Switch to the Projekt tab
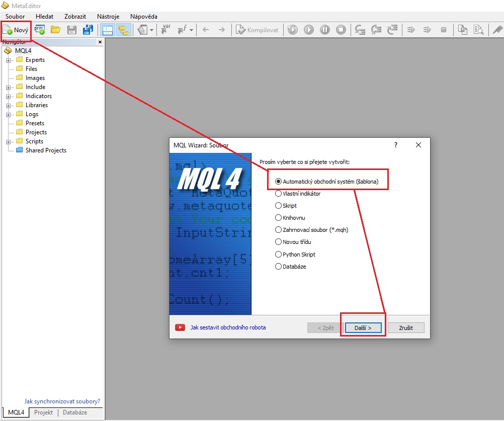This screenshot has height=421, width=504. 43,412
